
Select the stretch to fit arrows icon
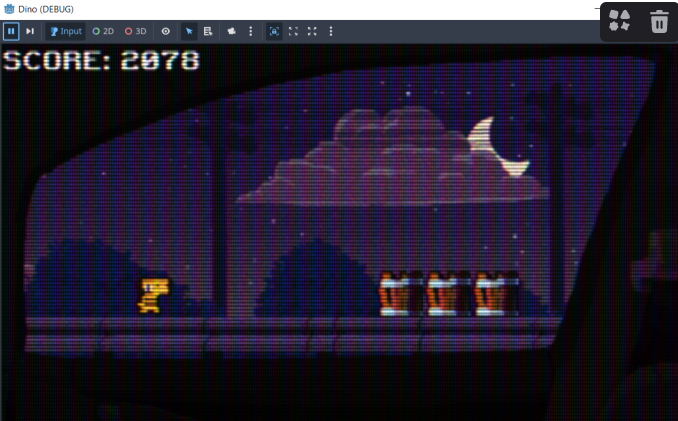pyautogui.click(x=312, y=31)
